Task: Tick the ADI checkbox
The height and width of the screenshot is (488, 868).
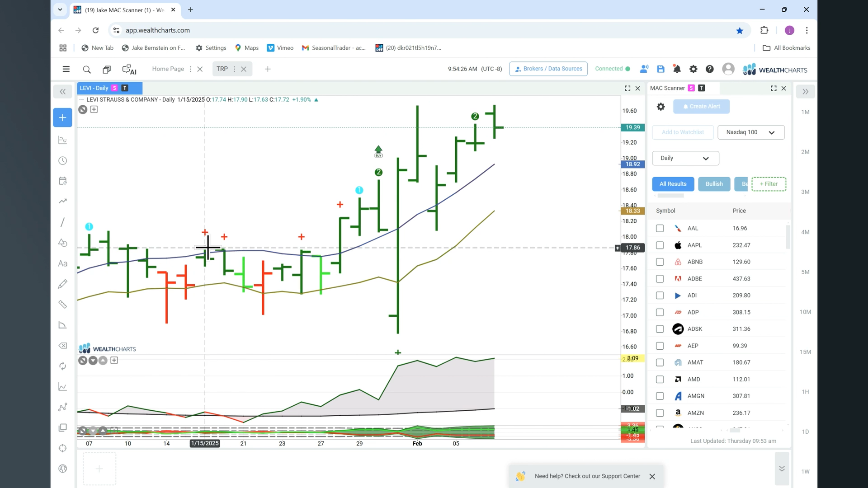Action: pyautogui.click(x=660, y=296)
